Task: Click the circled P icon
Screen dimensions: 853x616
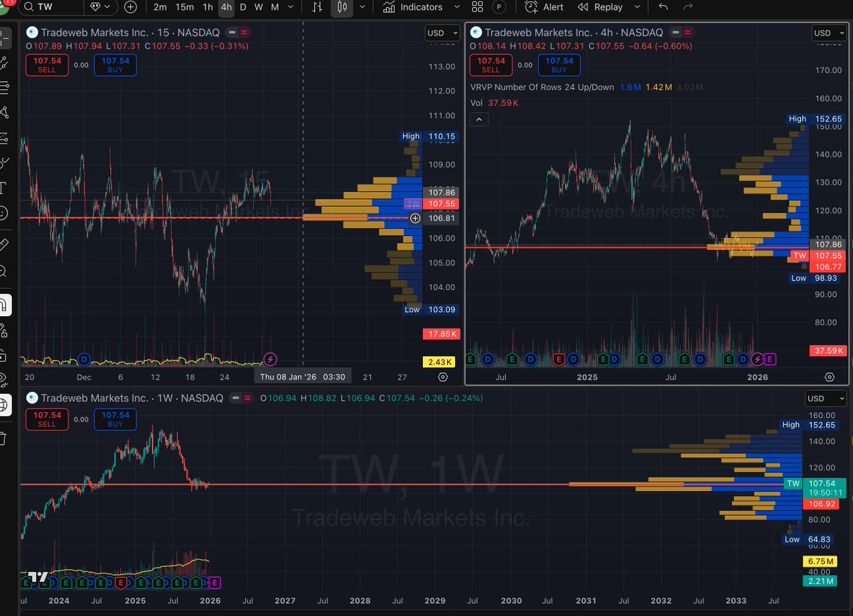Action: [500, 7]
